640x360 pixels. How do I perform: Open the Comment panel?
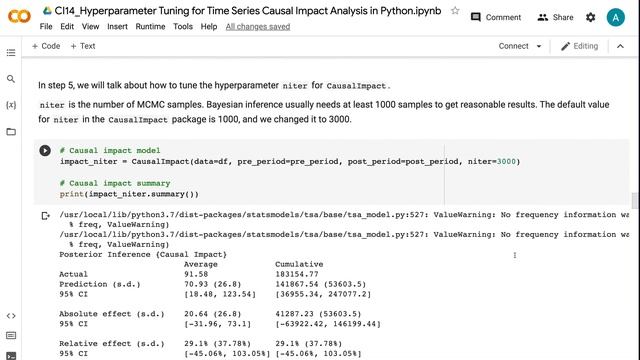click(x=496, y=17)
